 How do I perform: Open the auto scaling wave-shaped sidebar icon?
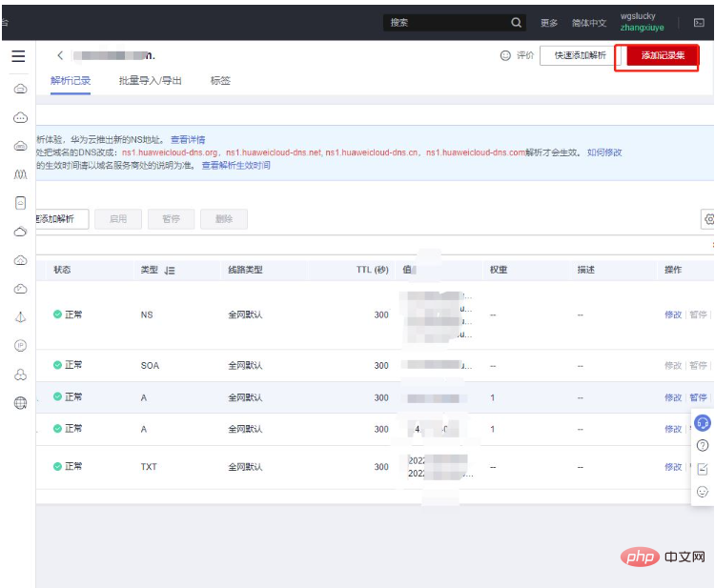[21, 174]
